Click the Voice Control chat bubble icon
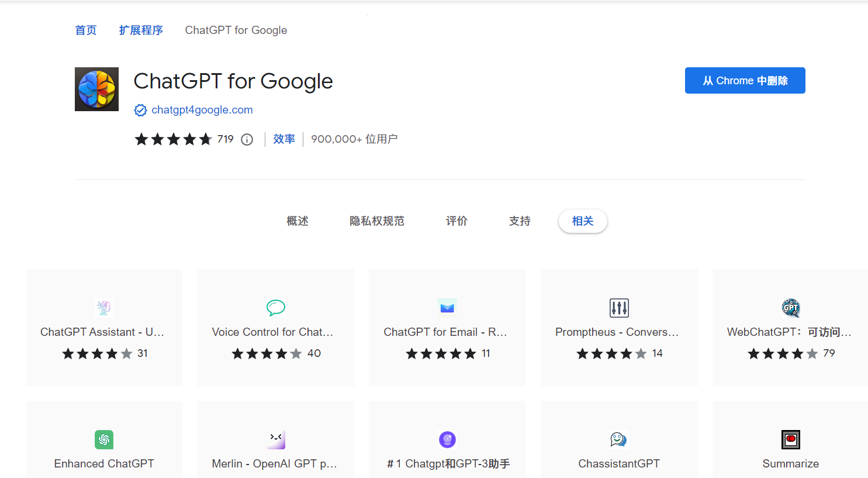This screenshot has height=478, width=868. point(276,307)
